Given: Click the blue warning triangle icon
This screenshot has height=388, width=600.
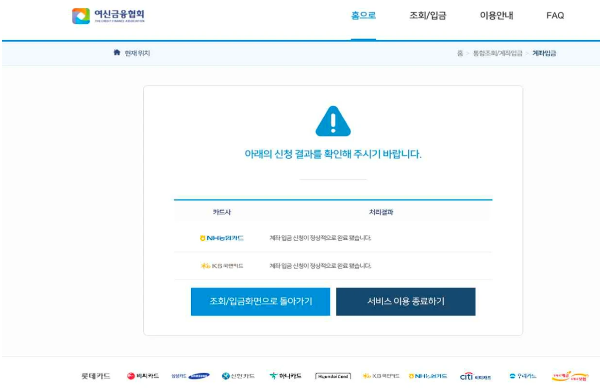Looking at the screenshot, I should [x=333, y=121].
